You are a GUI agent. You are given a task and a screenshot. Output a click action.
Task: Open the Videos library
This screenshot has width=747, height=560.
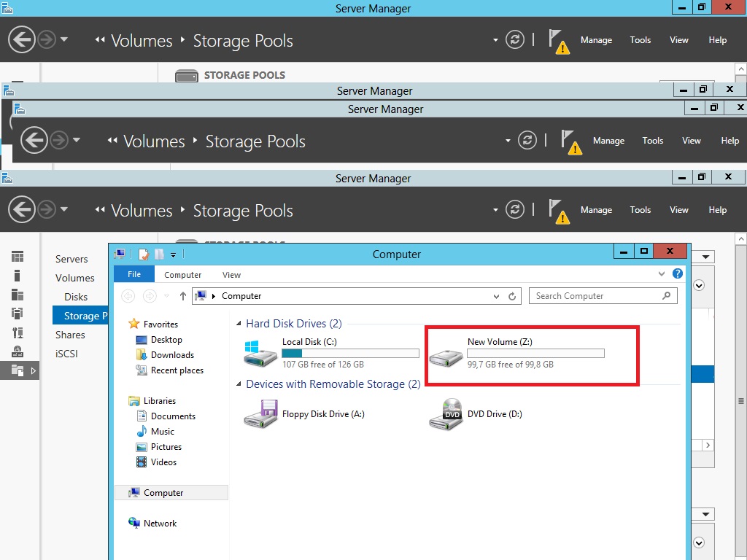(163, 462)
